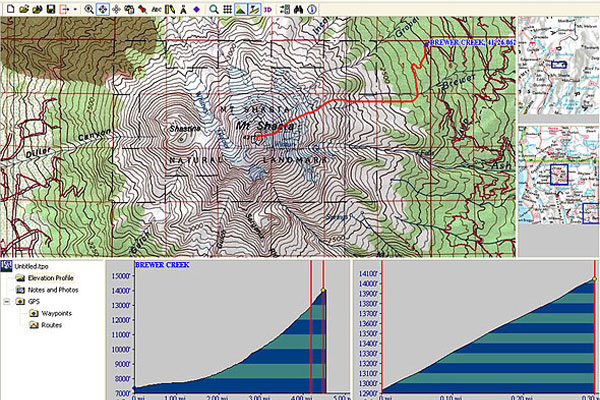600x400 pixels.
Task: Click the Notes and Photos folder icon
Action: (20, 290)
